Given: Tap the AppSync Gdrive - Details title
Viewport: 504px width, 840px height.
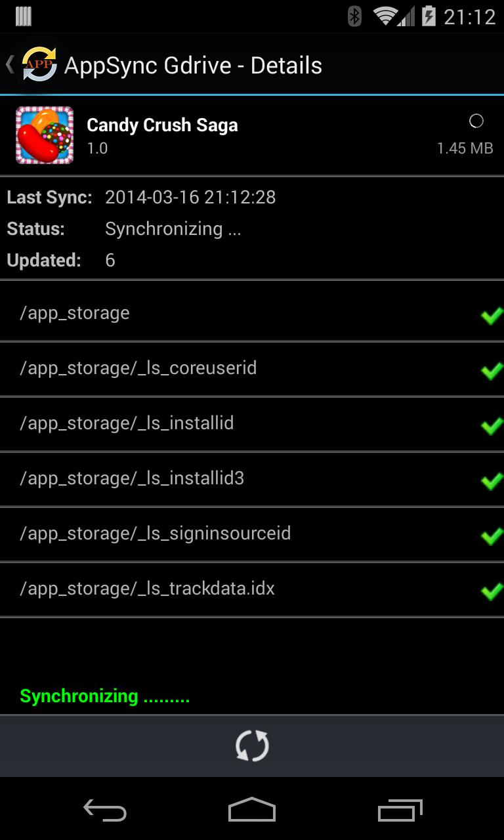Looking at the screenshot, I should coord(194,64).
